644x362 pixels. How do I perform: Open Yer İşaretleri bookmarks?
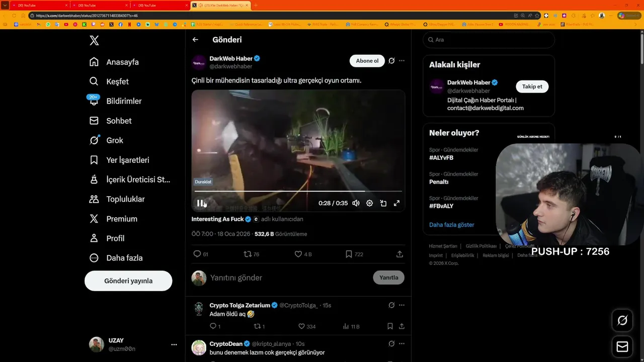119,160
